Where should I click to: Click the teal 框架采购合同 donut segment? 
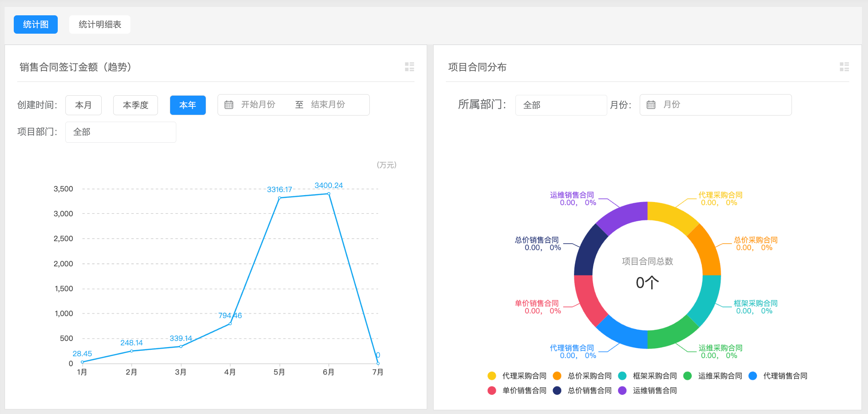707,300
